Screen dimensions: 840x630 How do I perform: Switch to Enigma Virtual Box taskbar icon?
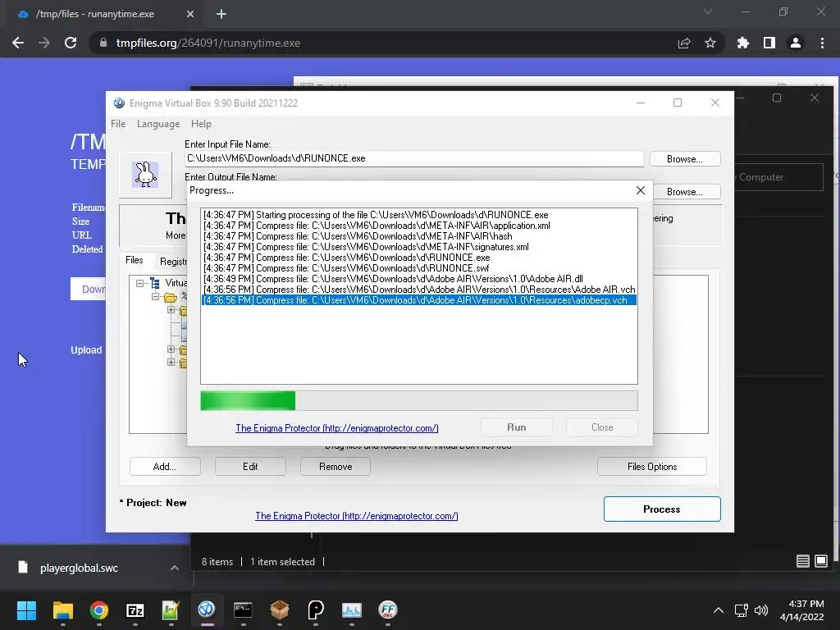[207, 610]
